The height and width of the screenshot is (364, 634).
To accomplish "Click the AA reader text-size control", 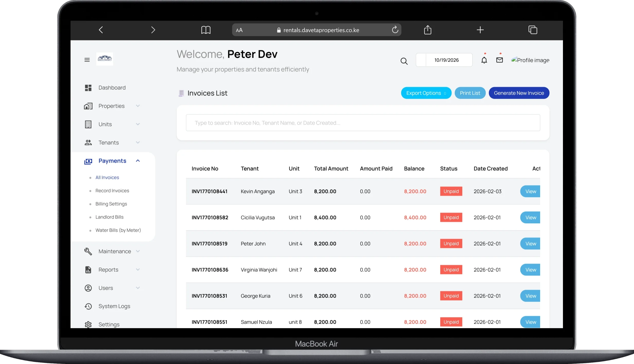I will (x=239, y=30).
